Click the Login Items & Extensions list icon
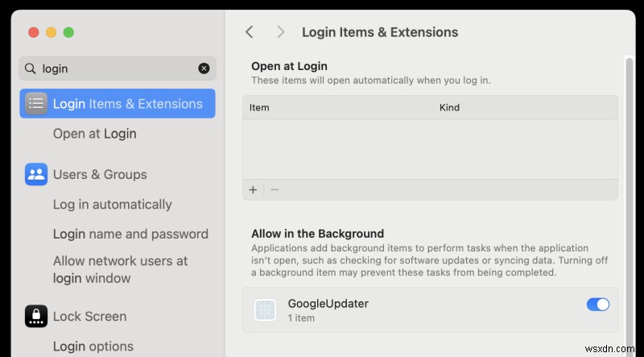This screenshot has width=644, height=357. pos(36,104)
